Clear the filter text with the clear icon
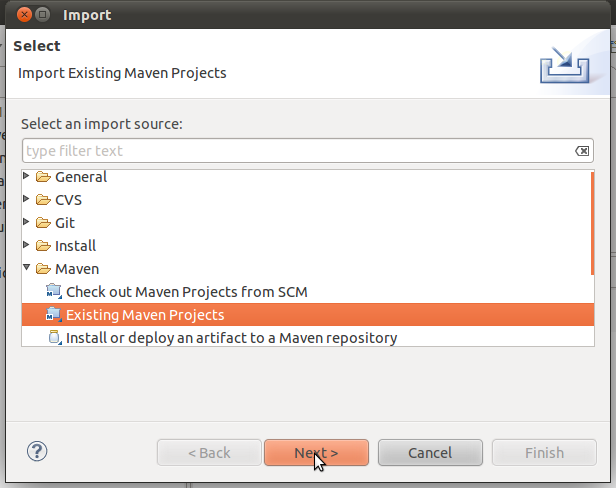Screen dimensions: 616x488 click(582, 151)
